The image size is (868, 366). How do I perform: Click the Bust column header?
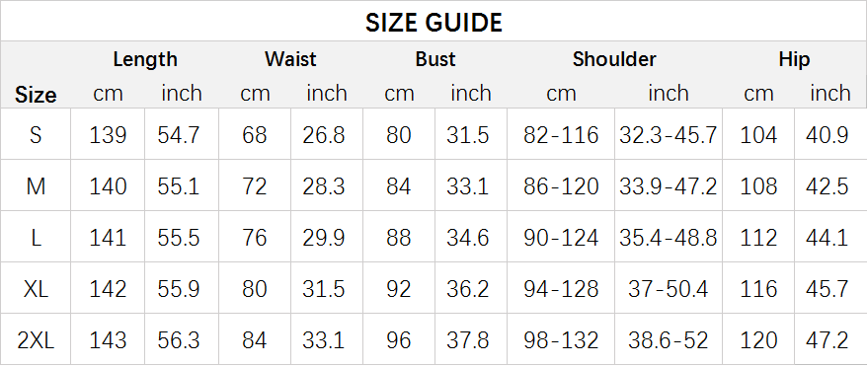click(x=435, y=59)
